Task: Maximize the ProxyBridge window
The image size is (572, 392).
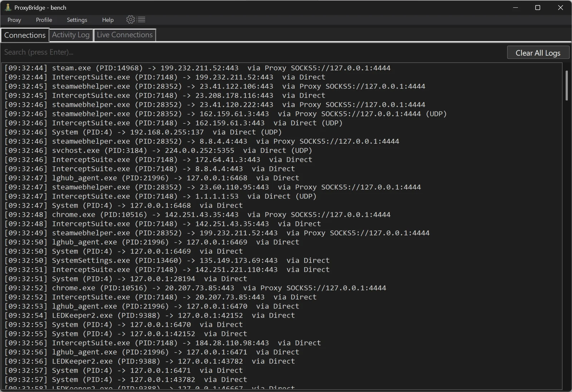Action: [x=538, y=8]
